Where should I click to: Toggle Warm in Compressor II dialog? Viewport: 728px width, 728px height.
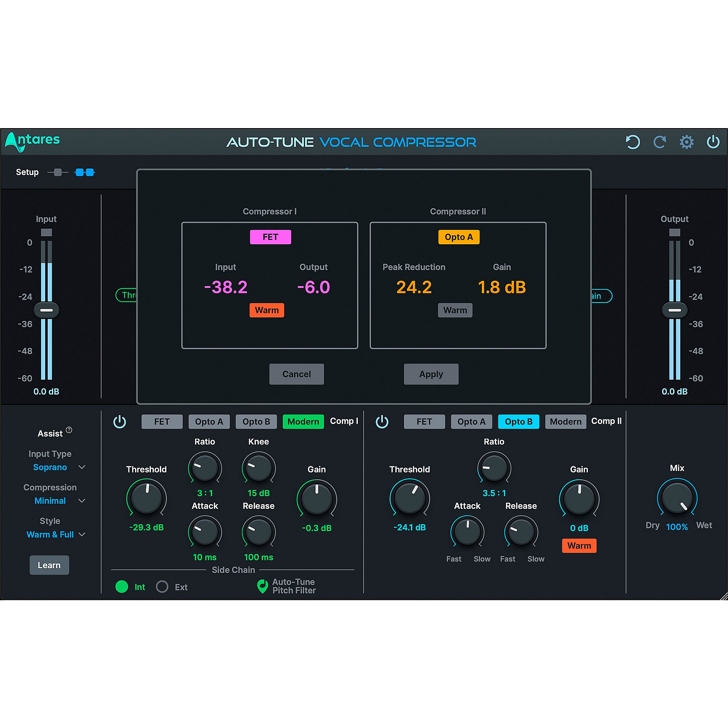pos(455,310)
